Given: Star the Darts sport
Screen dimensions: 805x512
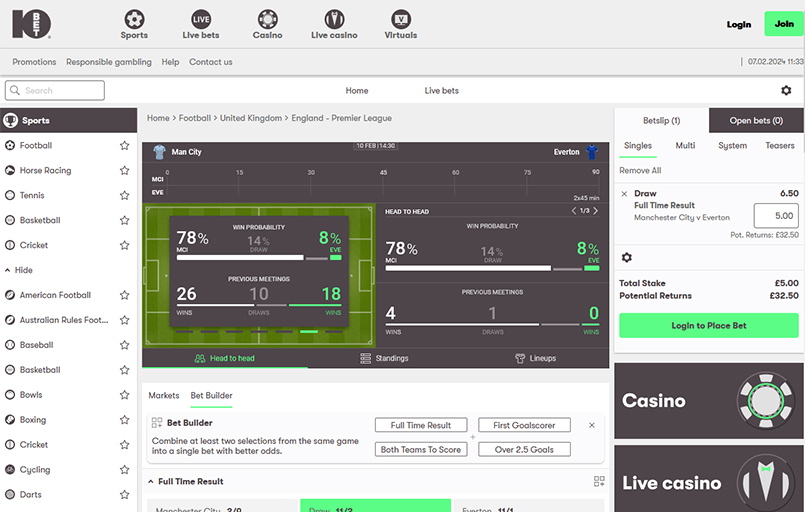Looking at the screenshot, I should tap(124, 495).
